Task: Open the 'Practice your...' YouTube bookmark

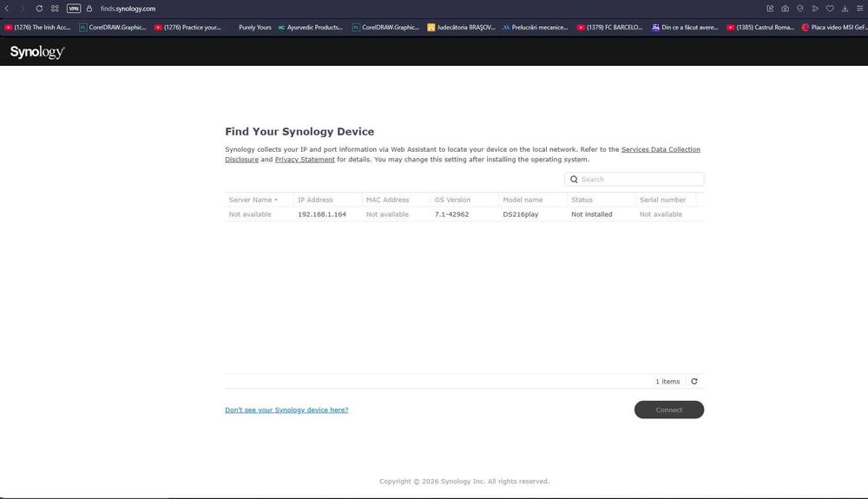Action: pos(187,27)
